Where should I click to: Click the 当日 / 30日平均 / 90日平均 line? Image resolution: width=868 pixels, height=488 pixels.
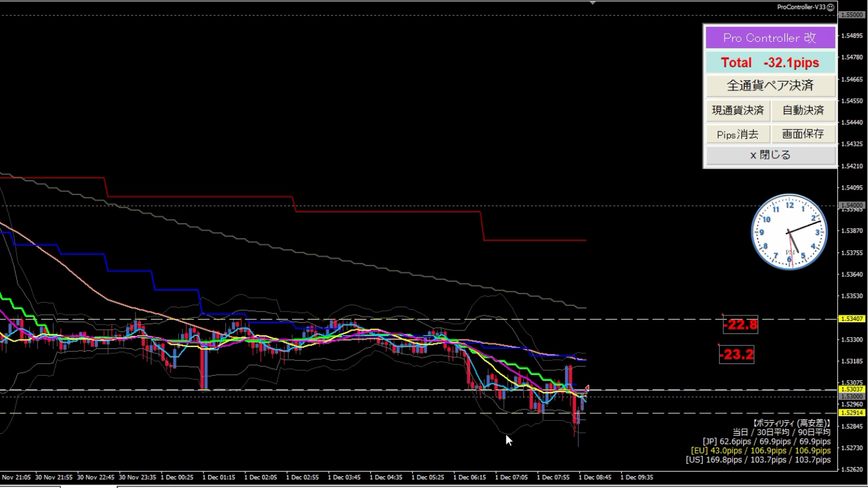coord(782,432)
